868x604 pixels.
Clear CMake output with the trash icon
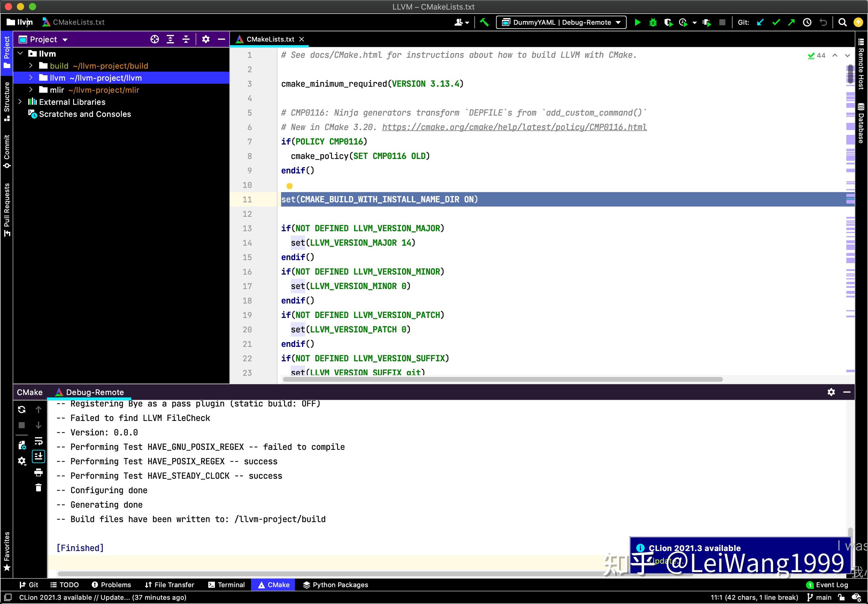click(38, 487)
